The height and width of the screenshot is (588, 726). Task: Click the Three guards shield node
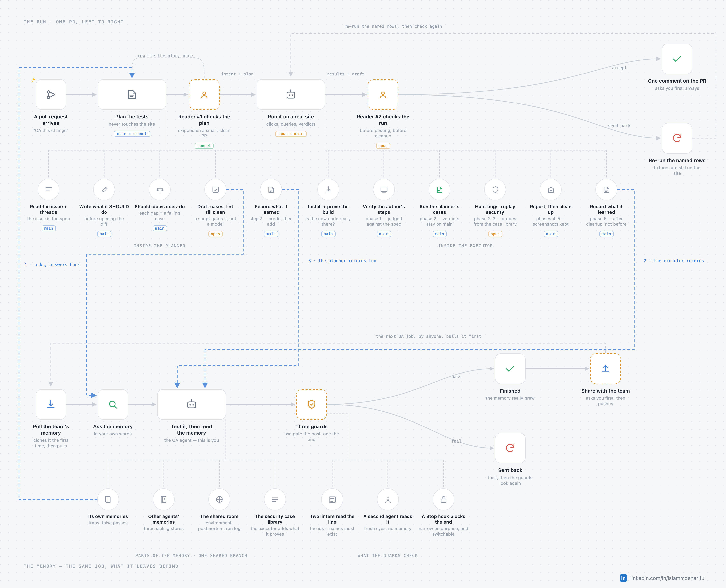tap(311, 404)
